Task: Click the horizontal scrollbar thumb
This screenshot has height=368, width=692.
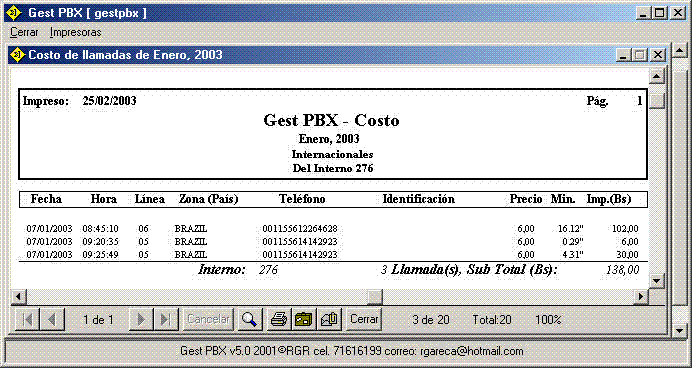Action: pos(375,297)
